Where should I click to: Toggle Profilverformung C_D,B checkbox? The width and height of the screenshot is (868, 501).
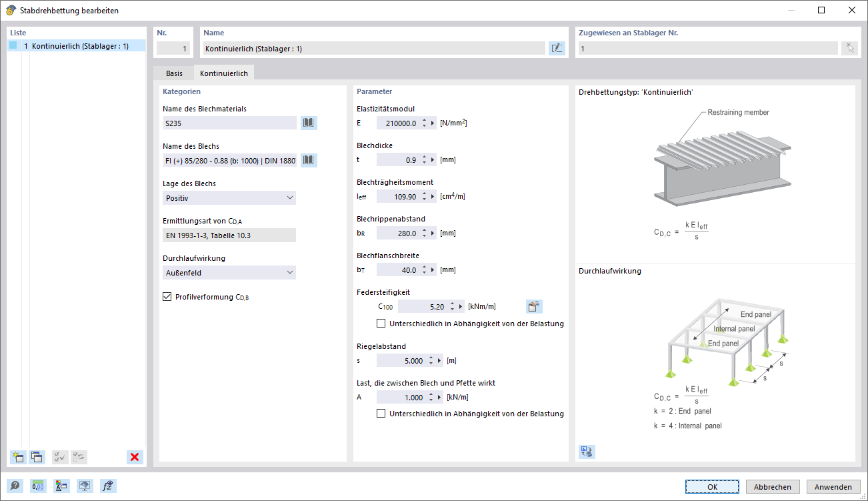[167, 297]
